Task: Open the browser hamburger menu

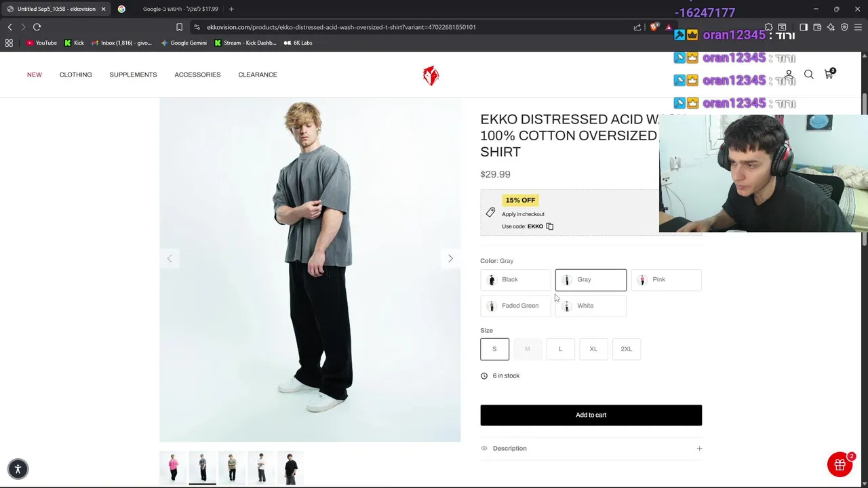Action: (x=858, y=27)
